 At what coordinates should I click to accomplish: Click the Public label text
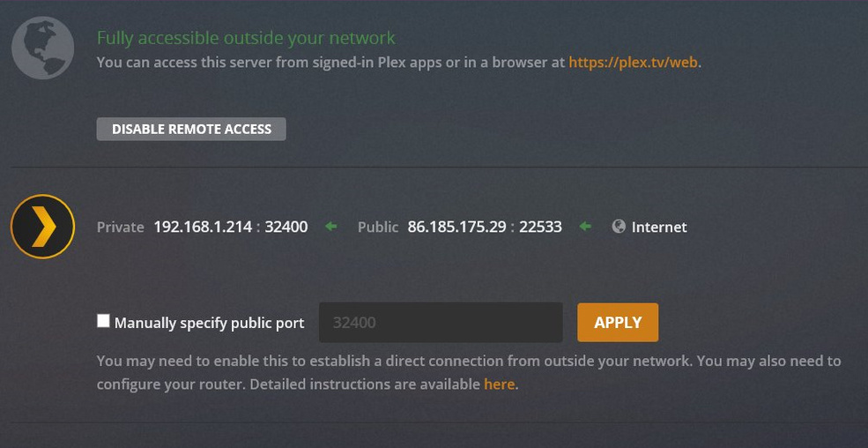point(378,227)
